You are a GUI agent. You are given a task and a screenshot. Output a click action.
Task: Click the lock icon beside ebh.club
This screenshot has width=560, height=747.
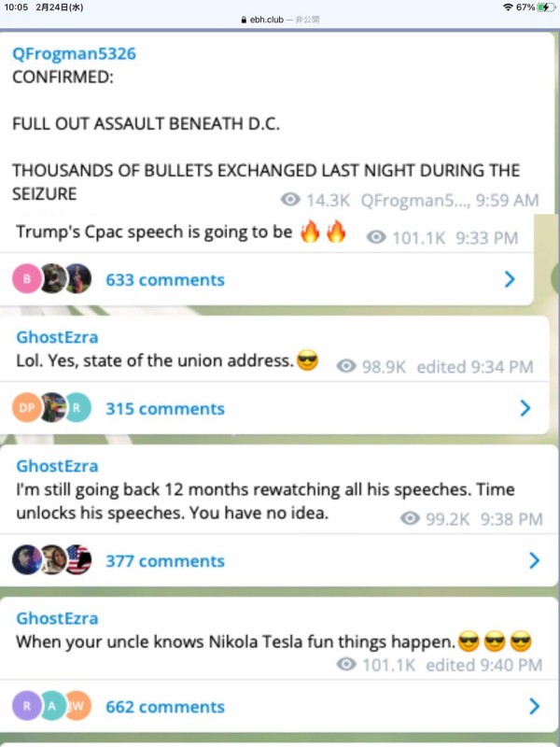coord(244,18)
